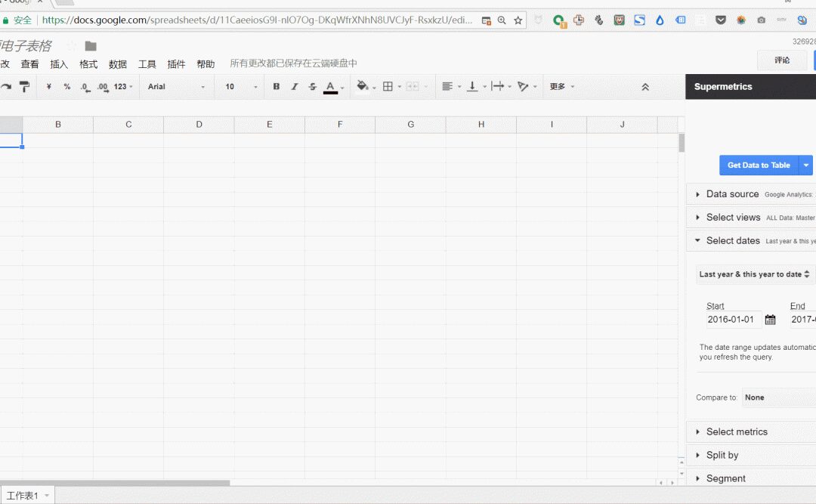The height and width of the screenshot is (504, 816).
Task: Click the blocked pop-up icon in address bar
Action: pyautogui.click(x=486, y=20)
